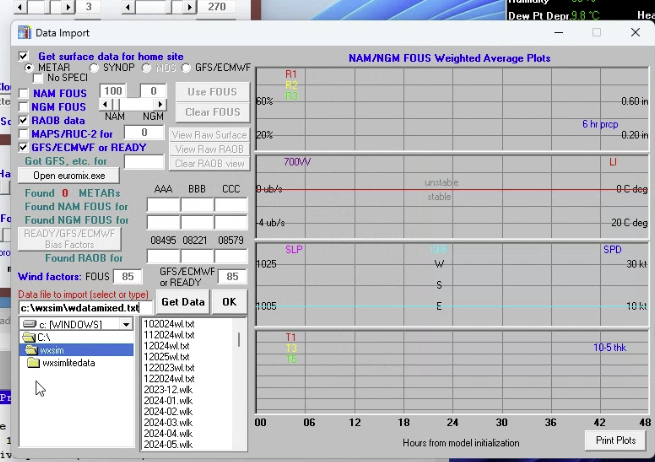Click Found NGM FOUS CCC field
655x462 pixels.
pyautogui.click(x=231, y=222)
